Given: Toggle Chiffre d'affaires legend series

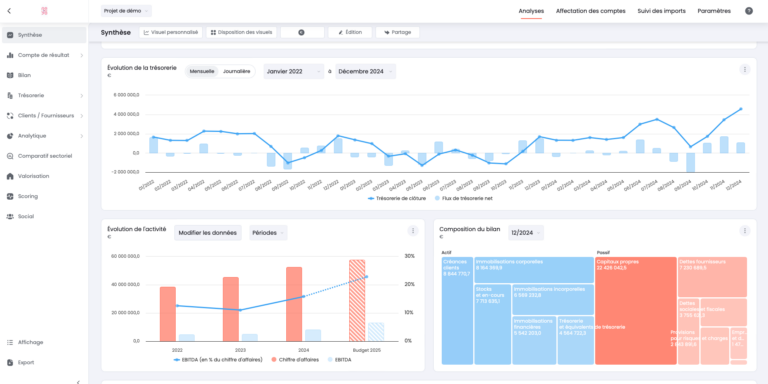Looking at the screenshot, I should click(294, 360).
